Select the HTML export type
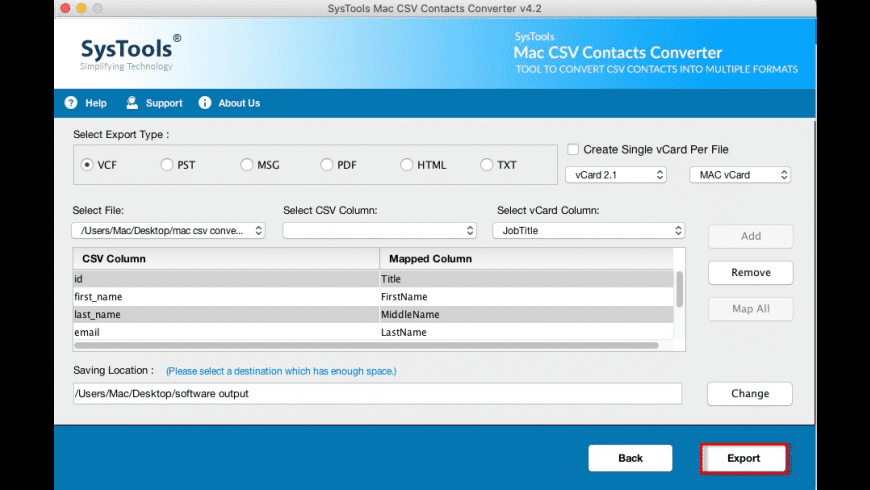Image resolution: width=870 pixels, height=490 pixels. pos(407,165)
